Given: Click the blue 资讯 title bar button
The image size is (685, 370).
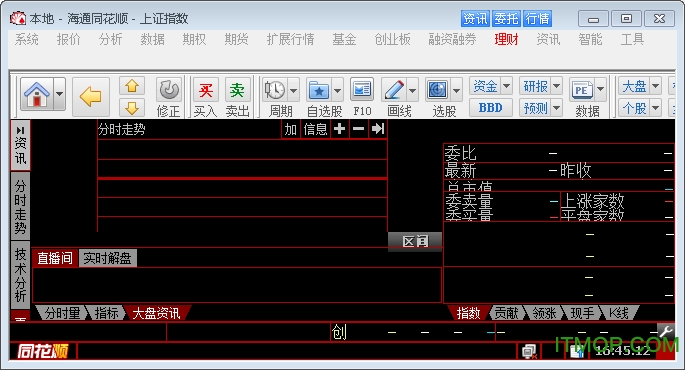Looking at the screenshot, I should coord(475,19).
